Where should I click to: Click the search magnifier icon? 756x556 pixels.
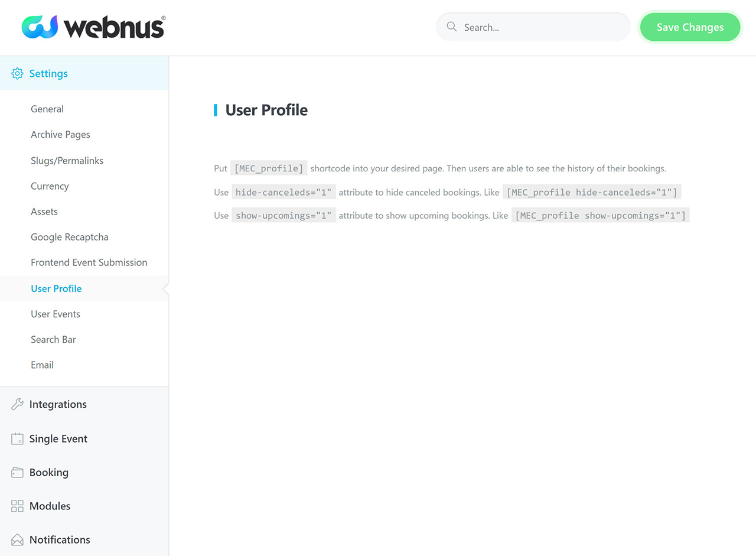click(x=452, y=27)
